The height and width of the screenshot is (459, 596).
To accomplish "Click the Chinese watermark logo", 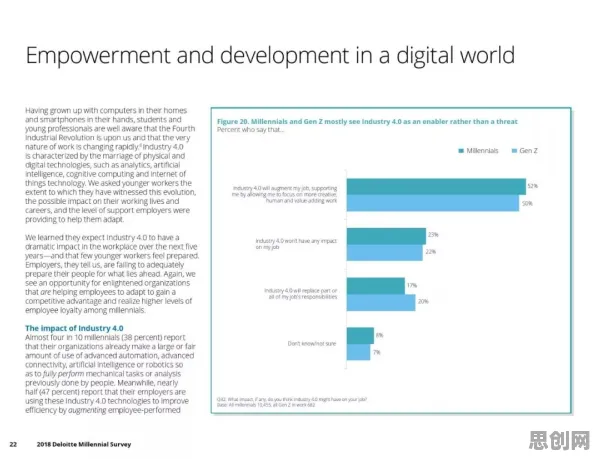I will (x=560, y=441).
